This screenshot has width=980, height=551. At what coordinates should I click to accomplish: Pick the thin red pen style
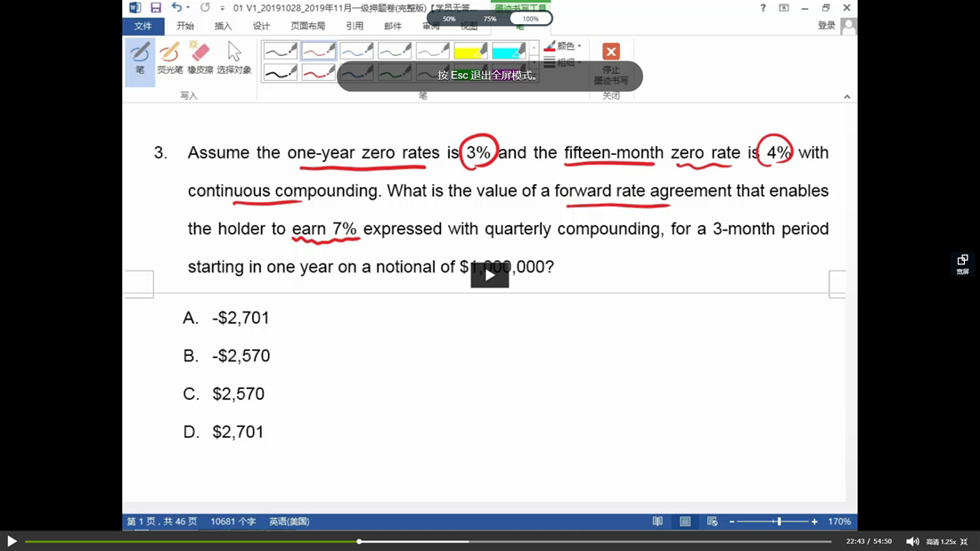(318, 51)
